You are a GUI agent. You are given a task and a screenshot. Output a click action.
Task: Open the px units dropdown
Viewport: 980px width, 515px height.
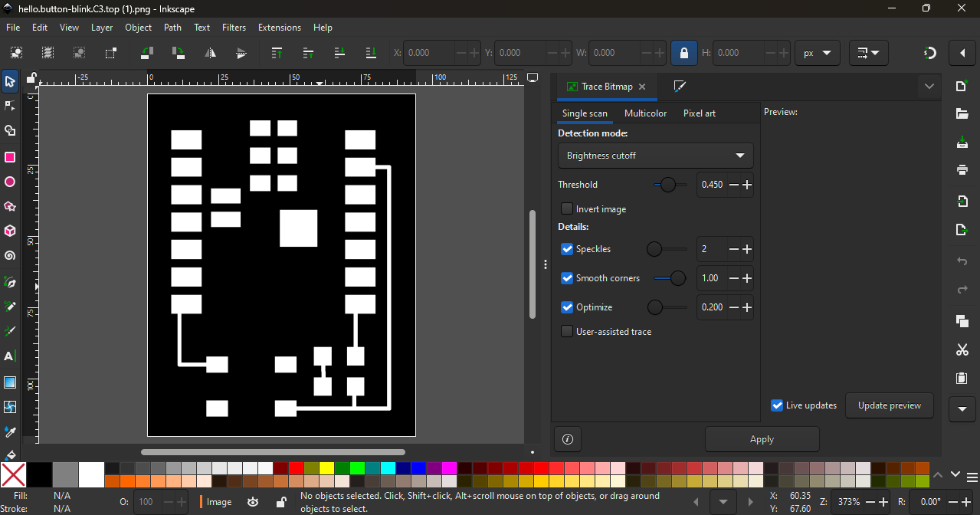(x=817, y=53)
